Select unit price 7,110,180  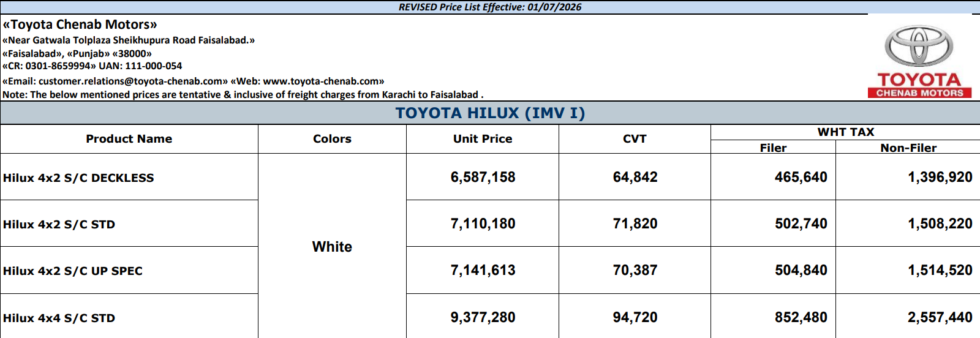[x=483, y=224]
